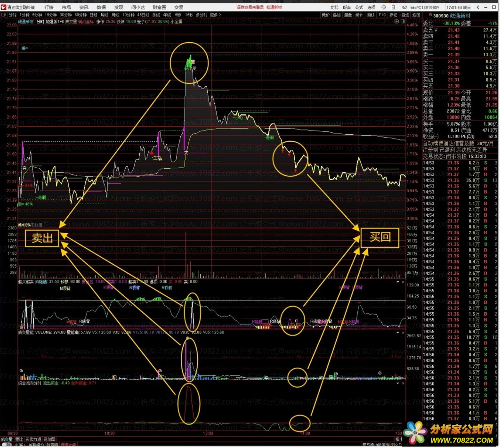This screenshot has width=501, height=448.
Task: Click the 小金属 sector label
Action: coord(177,21)
